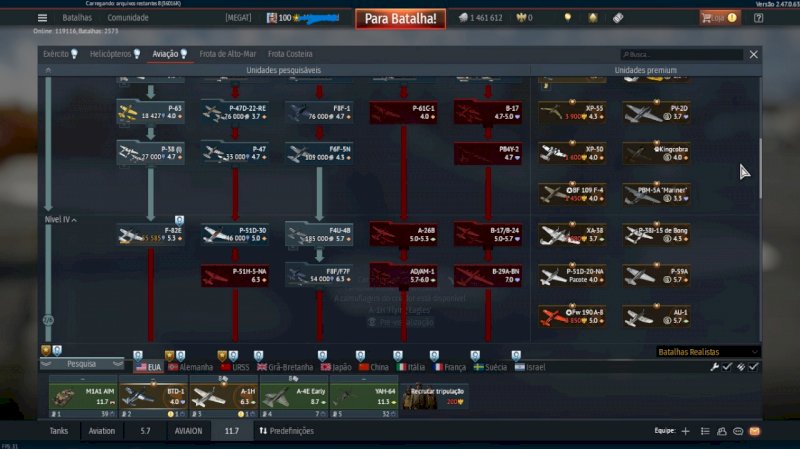Image resolution: width=800 pixels, height=449 pixels.
Task: Click the Golden Eagles balance icon
Action: pos(521,18)
